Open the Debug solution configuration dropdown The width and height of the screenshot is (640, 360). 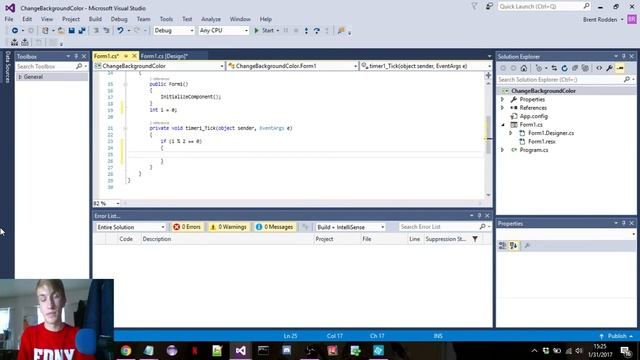(173, 31)
